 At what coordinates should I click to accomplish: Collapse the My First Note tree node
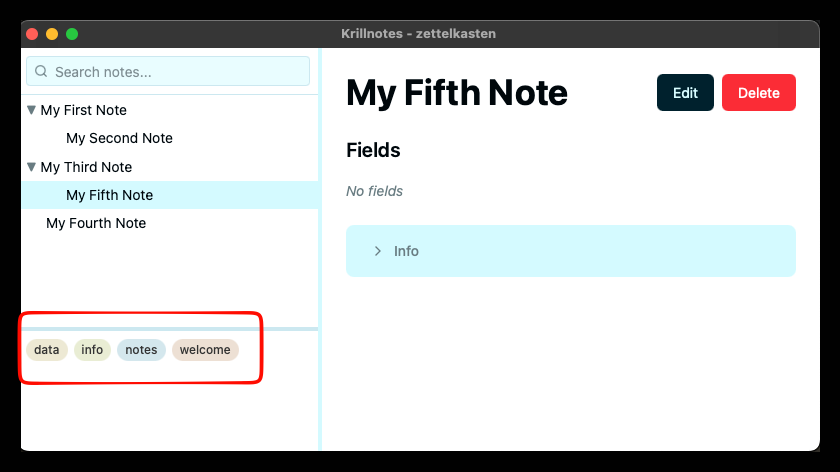click(32, 110)
